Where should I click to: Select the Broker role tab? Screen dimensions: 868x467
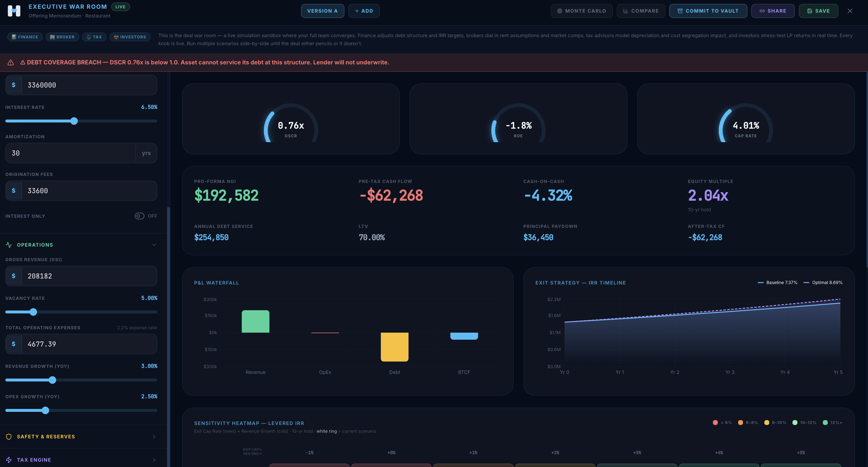click(x=62, y=37)
